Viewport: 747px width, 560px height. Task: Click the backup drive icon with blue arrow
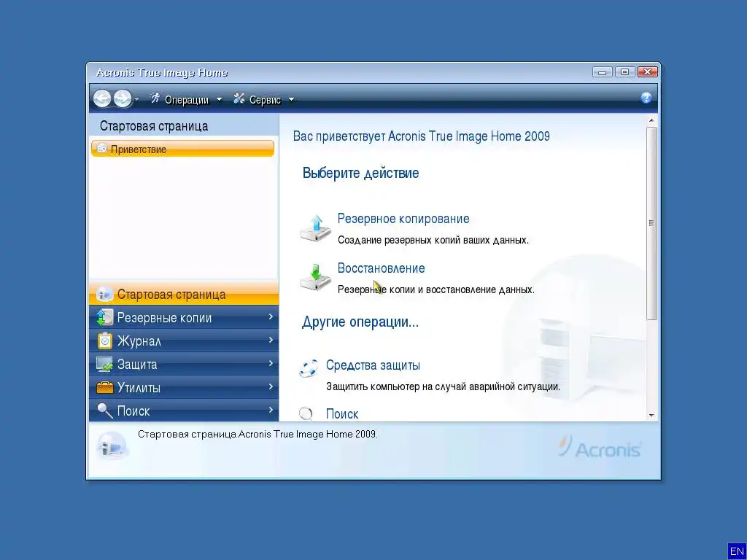click(315, 228)
